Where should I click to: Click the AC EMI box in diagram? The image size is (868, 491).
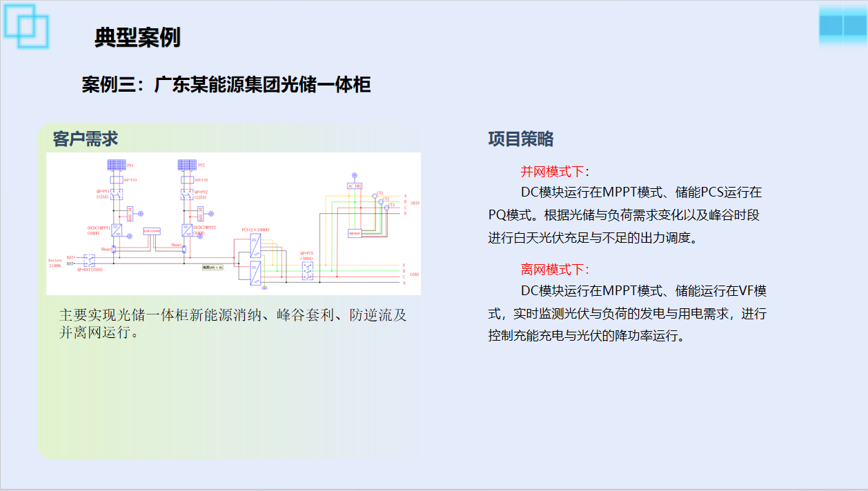coord(354,186)
